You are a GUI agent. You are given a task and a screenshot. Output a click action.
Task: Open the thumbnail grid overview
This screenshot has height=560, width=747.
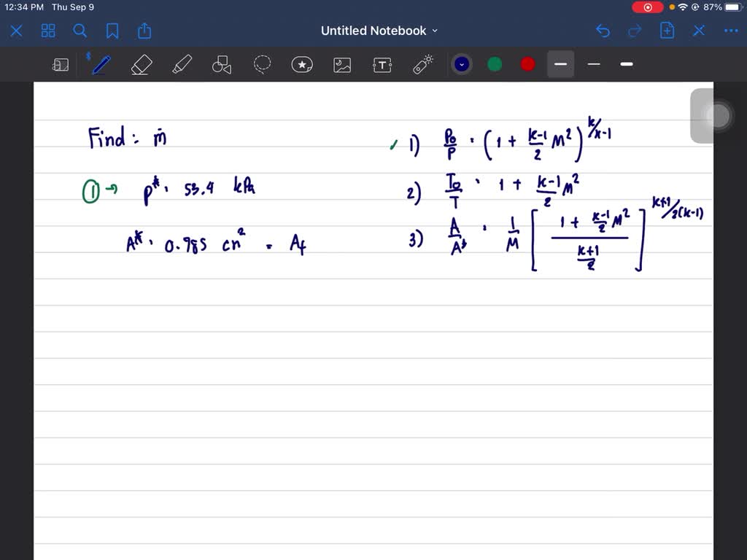[x=48, y=31]
